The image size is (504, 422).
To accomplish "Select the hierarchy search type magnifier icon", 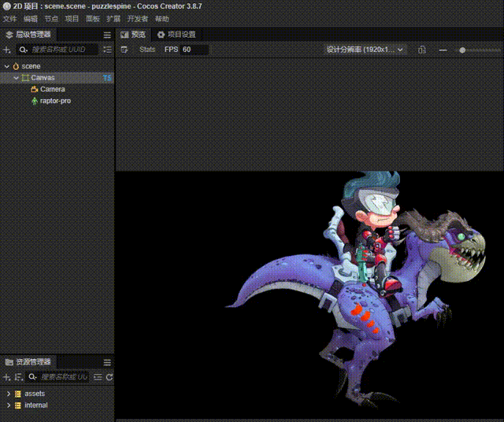I will tap(23, 50).
